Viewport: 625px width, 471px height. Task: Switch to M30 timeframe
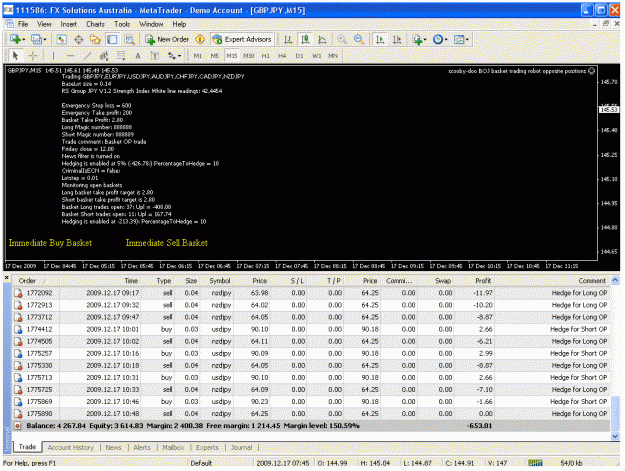point(249,56)
